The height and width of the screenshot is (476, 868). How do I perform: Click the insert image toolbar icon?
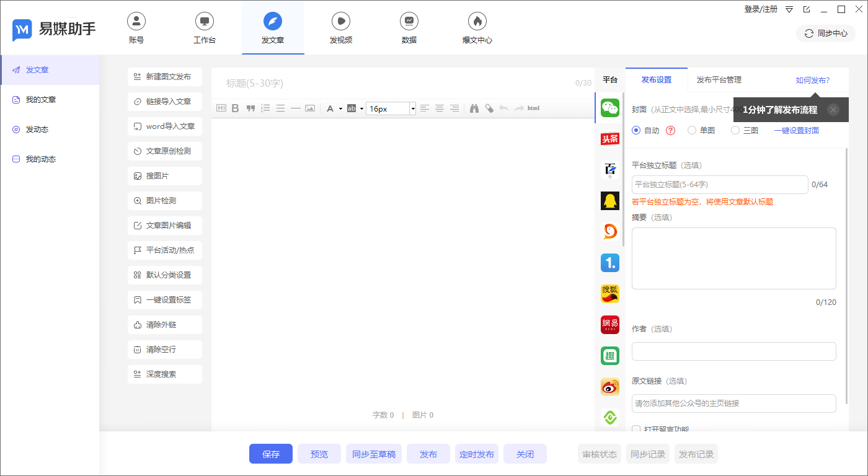(x=310, y=108)
